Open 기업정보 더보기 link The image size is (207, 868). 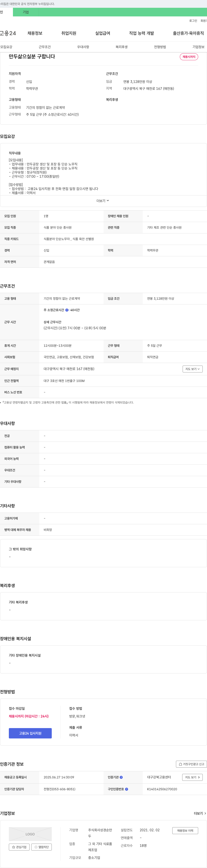click(x=200, y=813)
